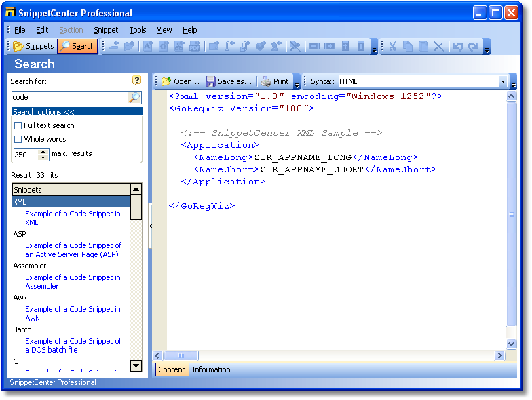Decrease max results with spinner down arrow
Viewport: 532px width, 400px height.
(x=43, y=157)
